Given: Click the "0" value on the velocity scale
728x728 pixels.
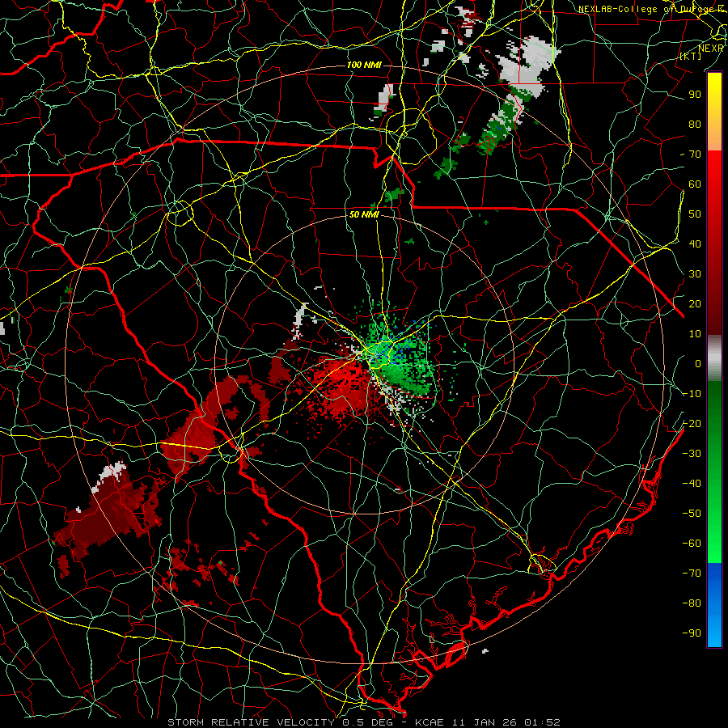Looking at the screenshot, I should 698,363.
